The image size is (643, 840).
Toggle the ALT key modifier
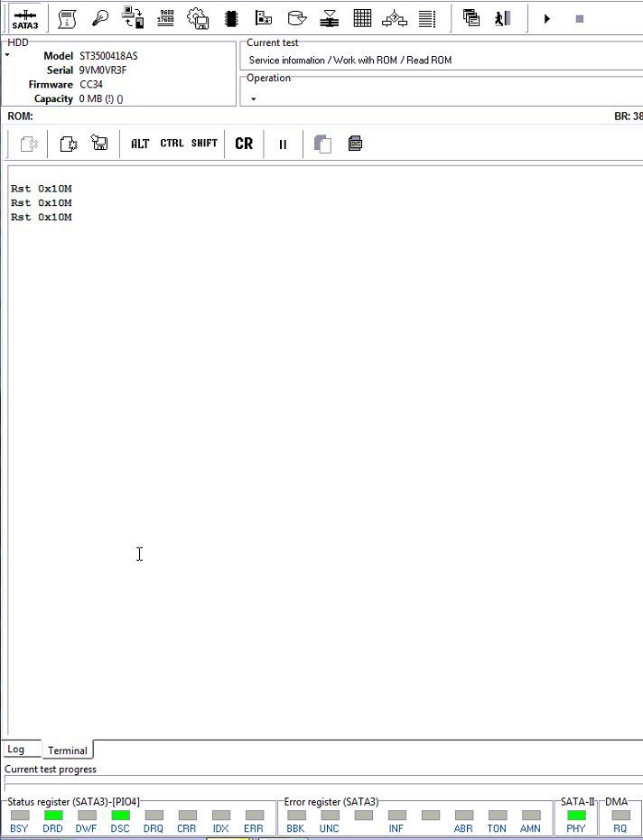(140, 144)
